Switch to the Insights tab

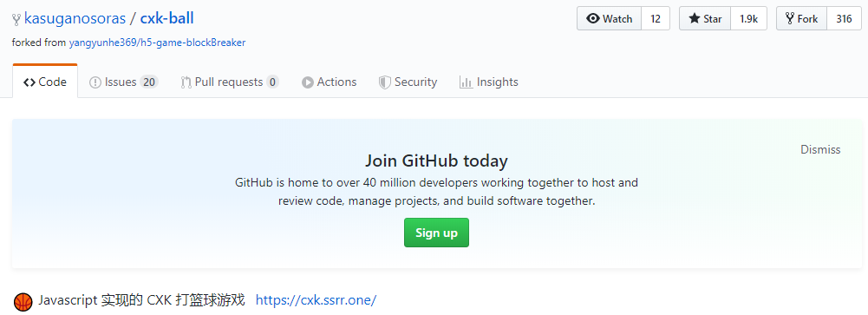(488, 82)
